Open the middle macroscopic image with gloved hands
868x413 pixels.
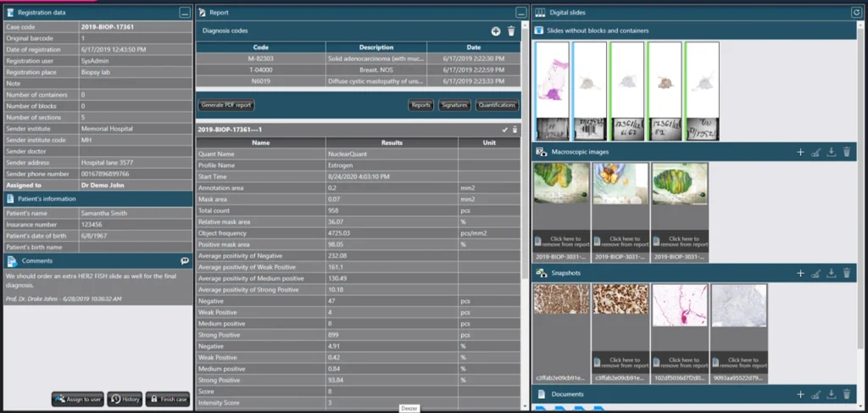620,183
